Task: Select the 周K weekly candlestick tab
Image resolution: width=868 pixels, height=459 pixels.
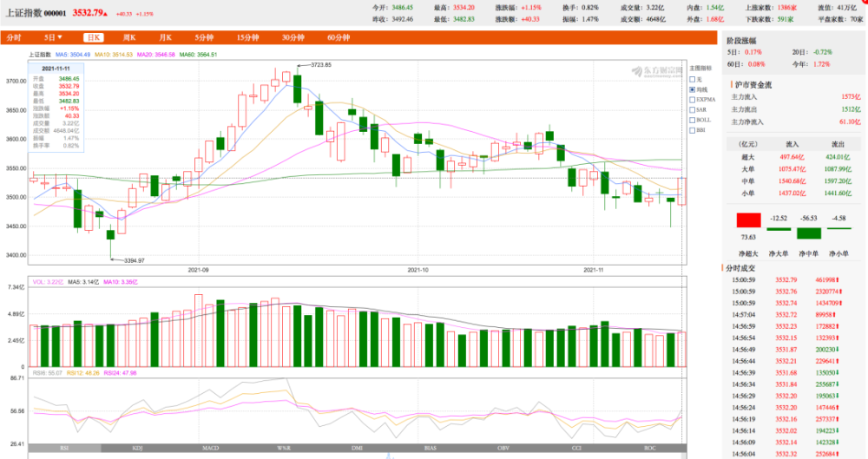Action: coord(129,37)
